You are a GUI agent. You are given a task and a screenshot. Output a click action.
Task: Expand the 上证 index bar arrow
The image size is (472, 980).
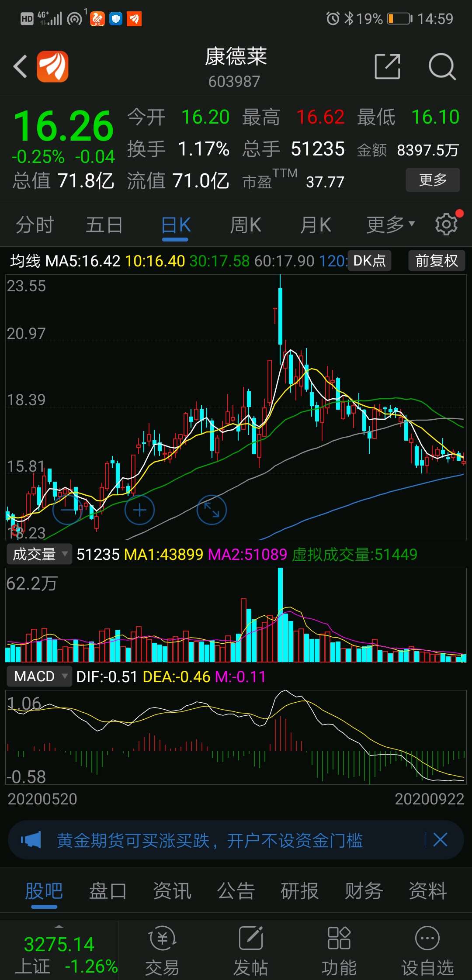pos(59,927)
